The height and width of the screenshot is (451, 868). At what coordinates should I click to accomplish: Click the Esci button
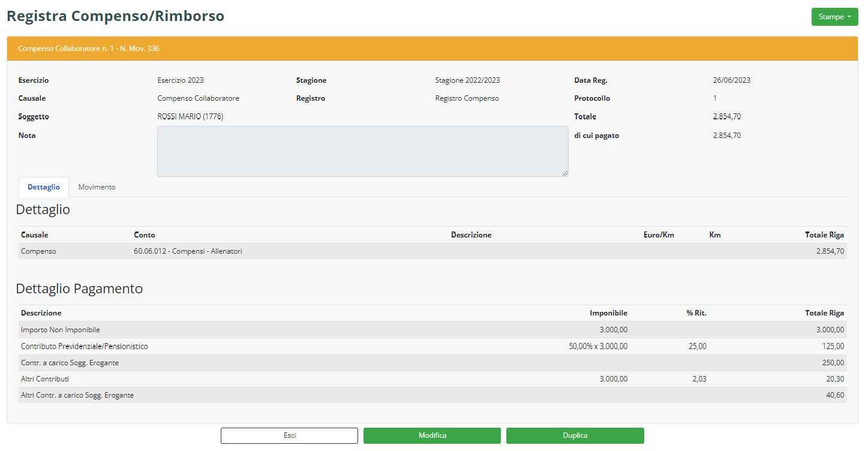coord(289,435)
